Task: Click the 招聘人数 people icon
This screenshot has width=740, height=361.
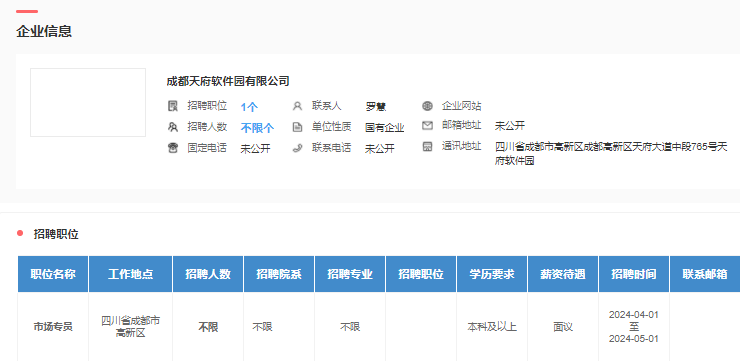Action: [x=173, y=126]
